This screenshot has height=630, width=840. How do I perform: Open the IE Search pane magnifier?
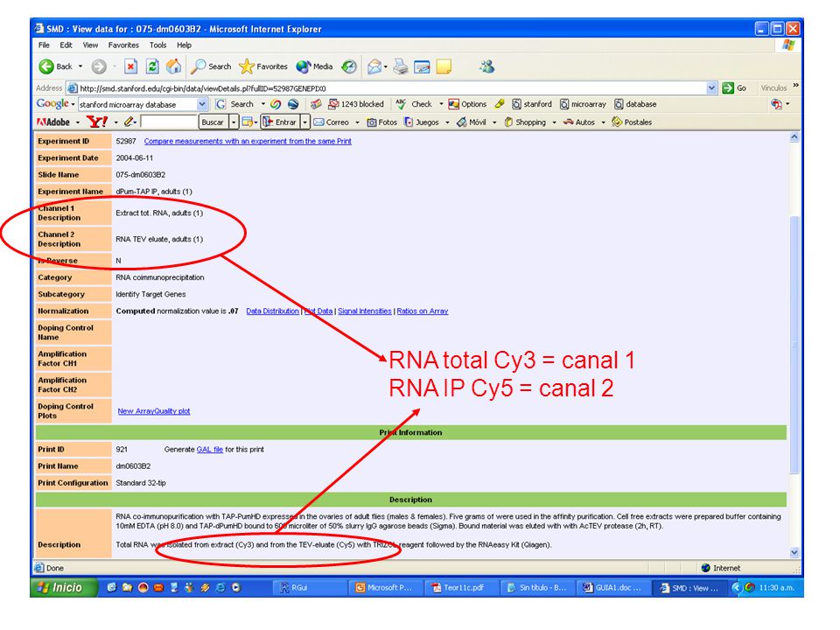tap(211, 66)
